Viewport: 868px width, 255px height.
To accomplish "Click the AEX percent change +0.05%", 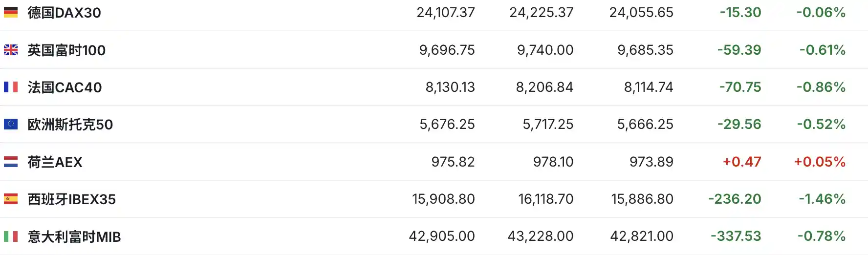I will point(820,162).
